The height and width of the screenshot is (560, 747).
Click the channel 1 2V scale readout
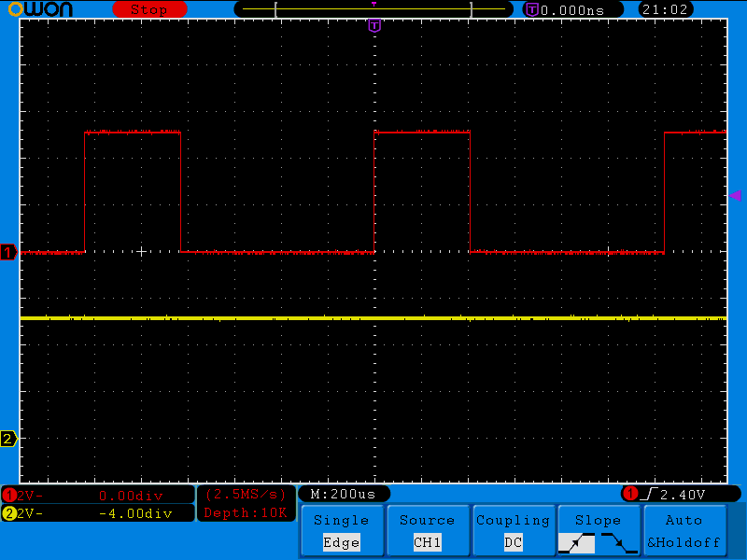point(30,496)
